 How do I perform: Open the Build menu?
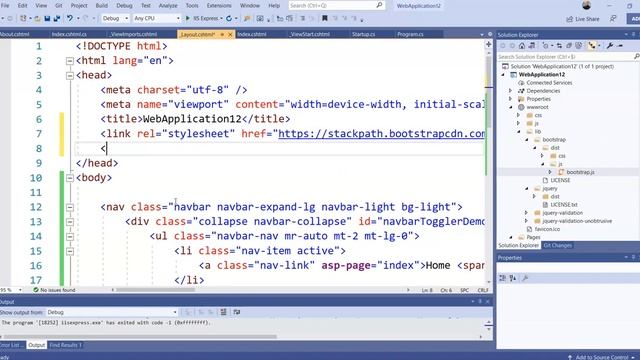click(102, 5)
